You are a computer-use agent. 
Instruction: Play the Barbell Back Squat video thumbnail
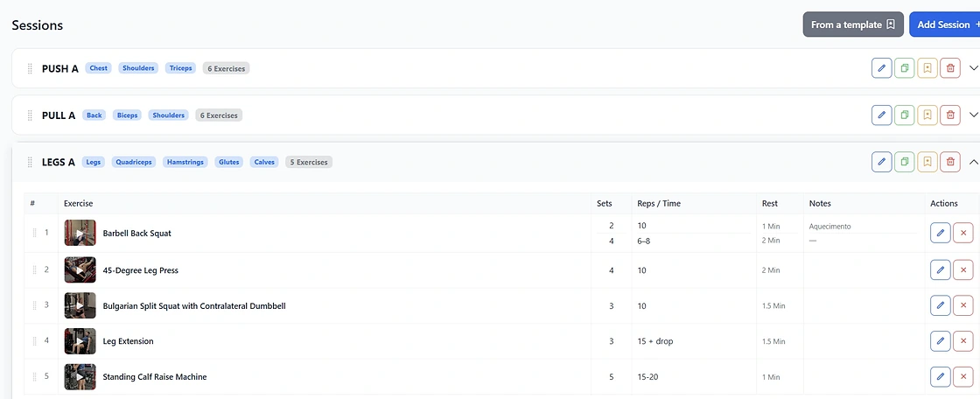(x=80, y=234)
